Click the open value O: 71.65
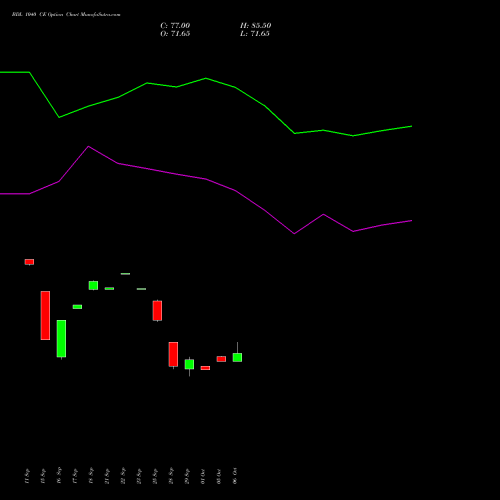The width and height of the screenshot is (500, 500). [x=175, y=34]
